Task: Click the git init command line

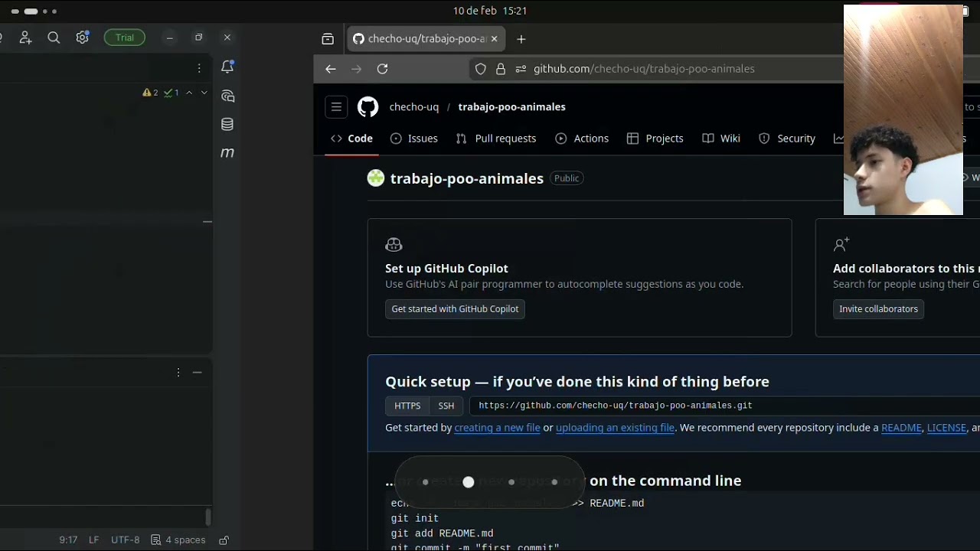Action: [415, 518]
